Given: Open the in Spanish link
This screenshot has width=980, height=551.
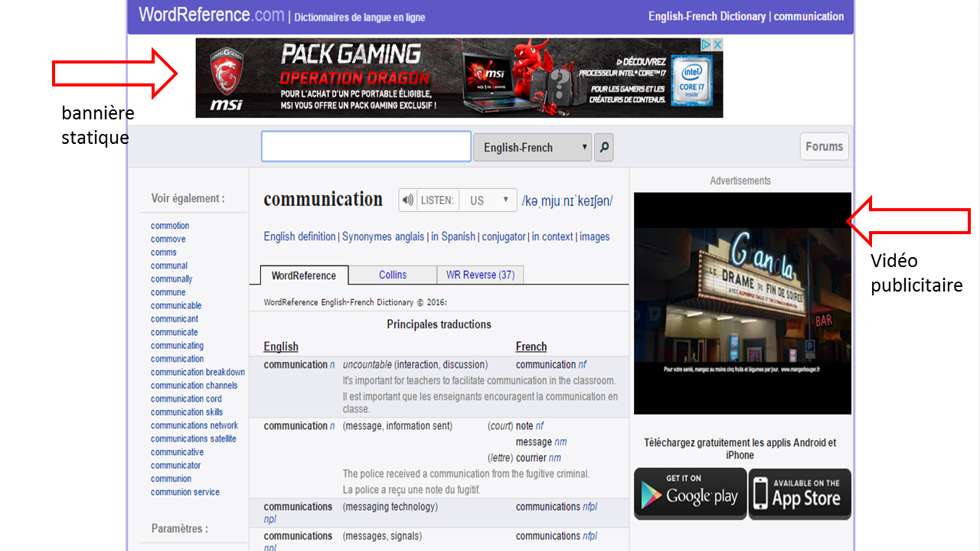Looking at the screenshot, I should coord(453,236).
